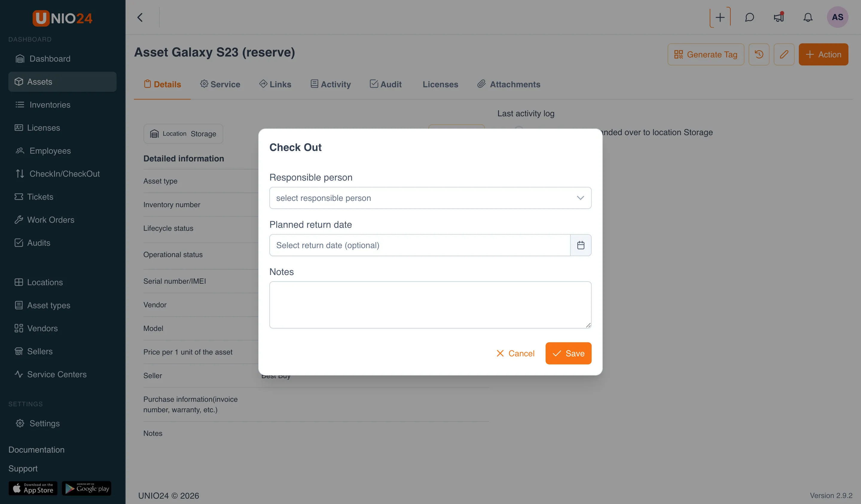
Task: Open the Support link
Action: (23, 468)
